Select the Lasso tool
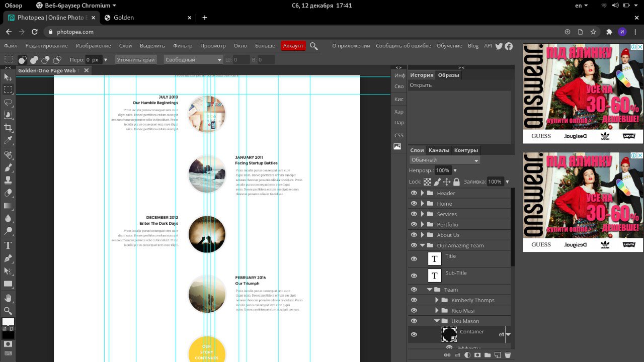This screenshot has height=362, width=644. (8, 103)
